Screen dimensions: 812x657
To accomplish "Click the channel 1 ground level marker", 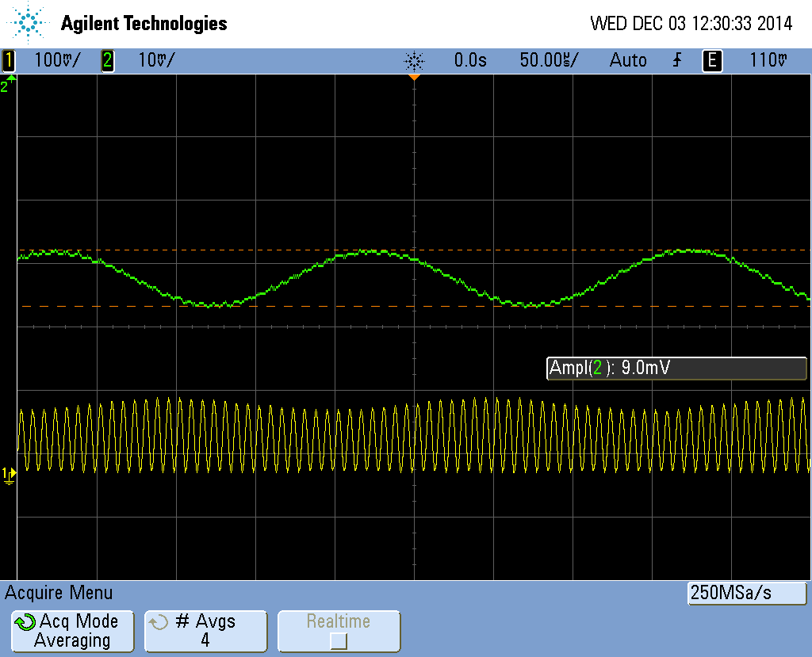I will pyautogui.click(x=9, y=474).
